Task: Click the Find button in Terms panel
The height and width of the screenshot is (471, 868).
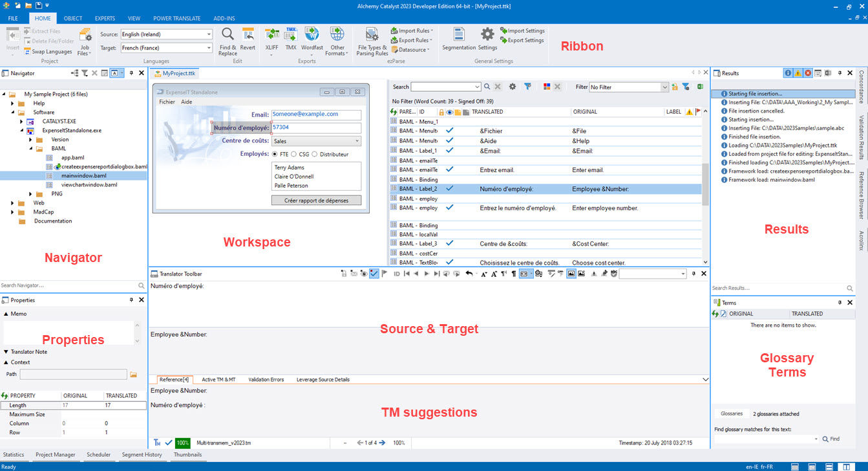Action: click(x=831, y=439)
